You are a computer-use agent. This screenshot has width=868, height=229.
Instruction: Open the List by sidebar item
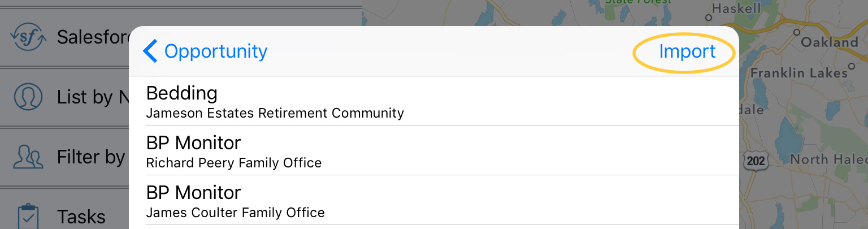pyautogui.click(x=181, y=97)
